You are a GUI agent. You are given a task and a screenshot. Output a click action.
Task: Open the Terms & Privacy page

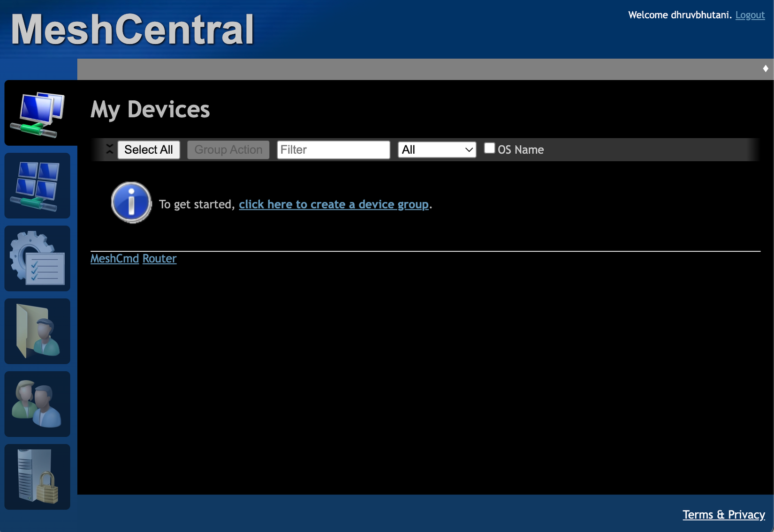click(x=723, y=514)
